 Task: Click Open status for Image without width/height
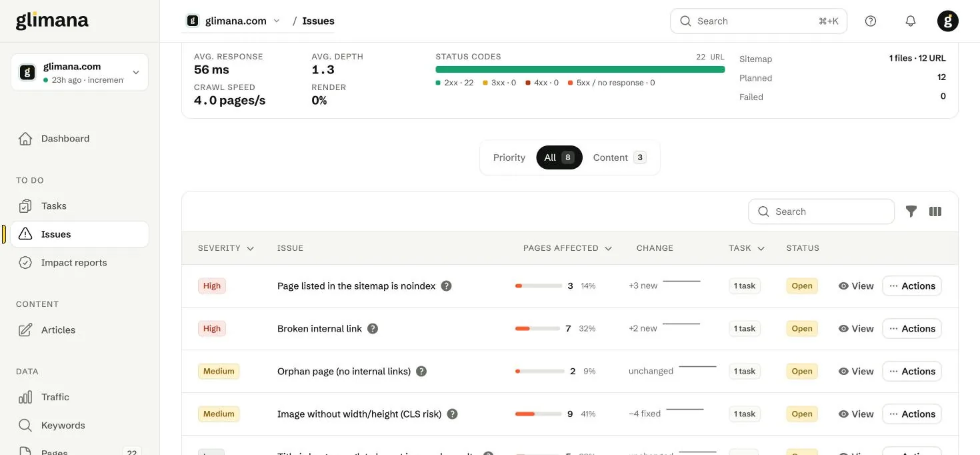coord(802,414)
